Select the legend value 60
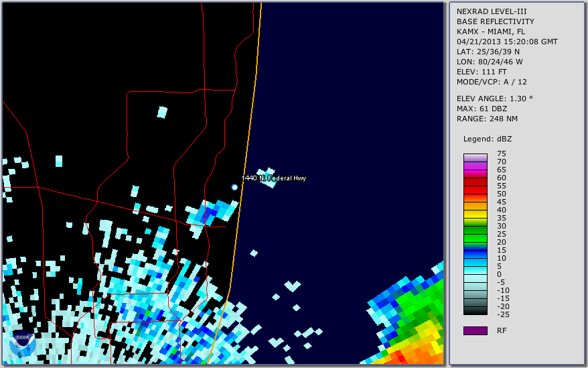This screenshot has width=588, height=368. [x=502, y=178]
